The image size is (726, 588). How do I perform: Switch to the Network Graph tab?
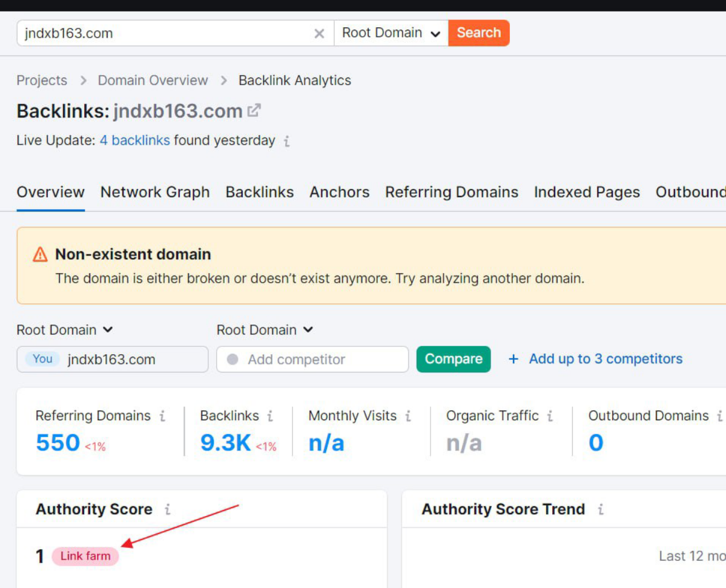(155, 193)
